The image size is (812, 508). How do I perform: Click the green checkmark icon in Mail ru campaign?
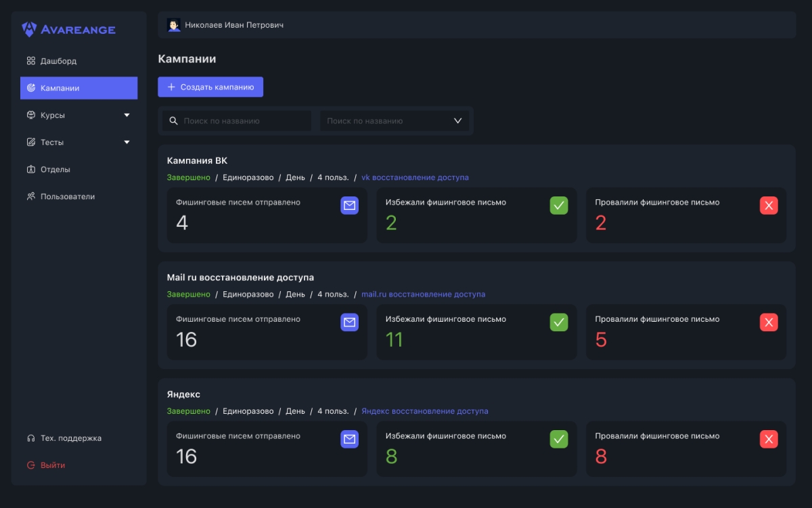[x=559, y=322]
